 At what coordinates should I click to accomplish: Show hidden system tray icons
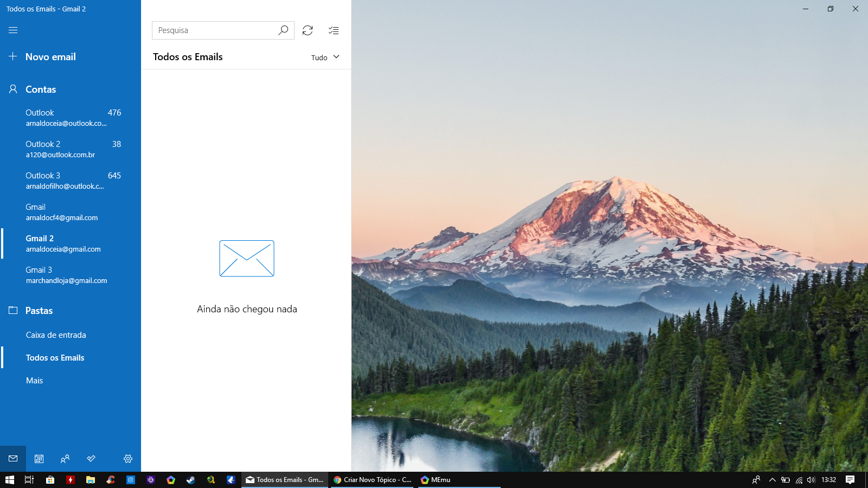(x=773, y=480)
